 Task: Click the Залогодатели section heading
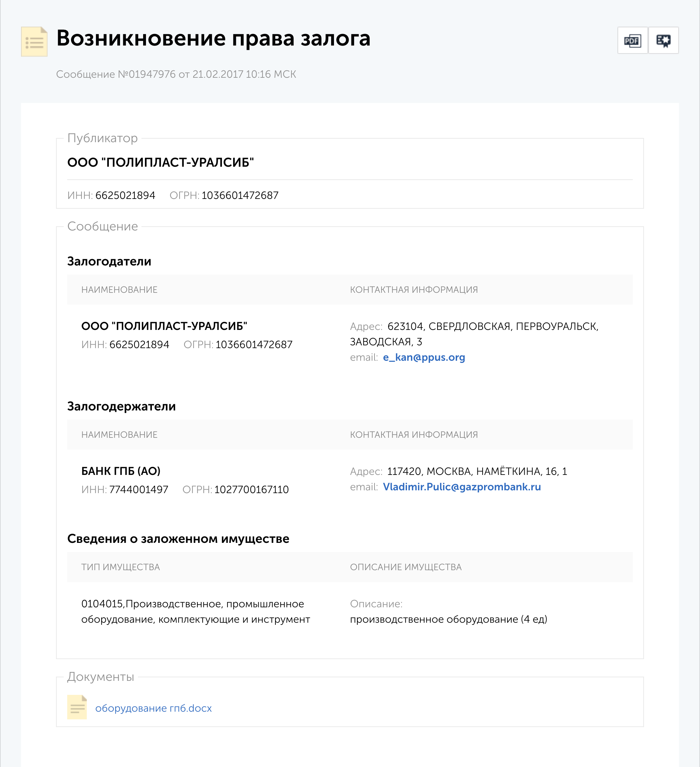tap(109, 261)
